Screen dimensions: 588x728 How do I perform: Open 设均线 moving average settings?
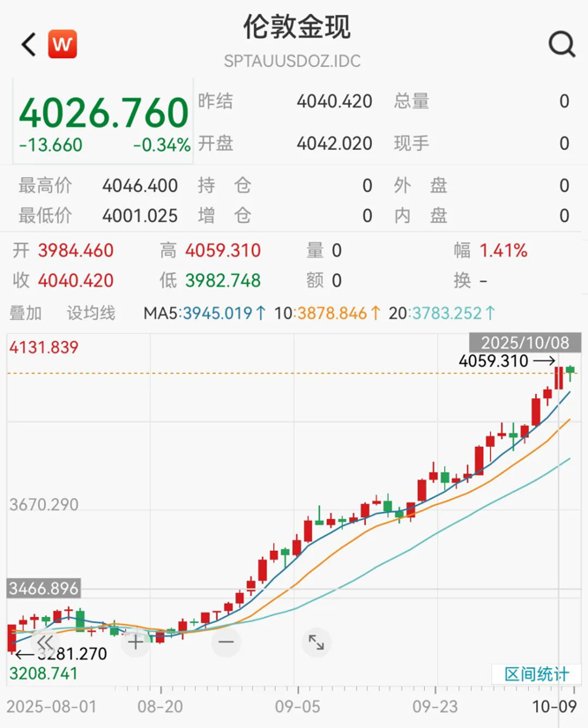pos(92,313)
